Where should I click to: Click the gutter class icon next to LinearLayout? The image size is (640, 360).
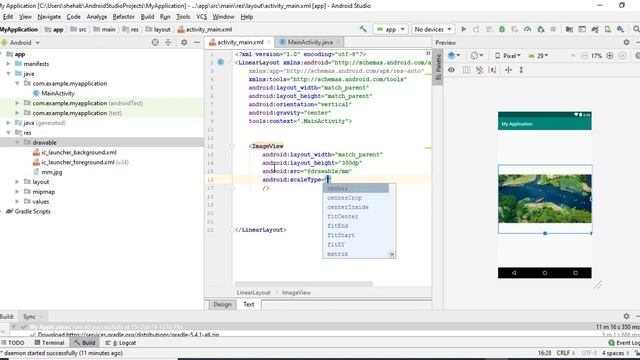221,62
